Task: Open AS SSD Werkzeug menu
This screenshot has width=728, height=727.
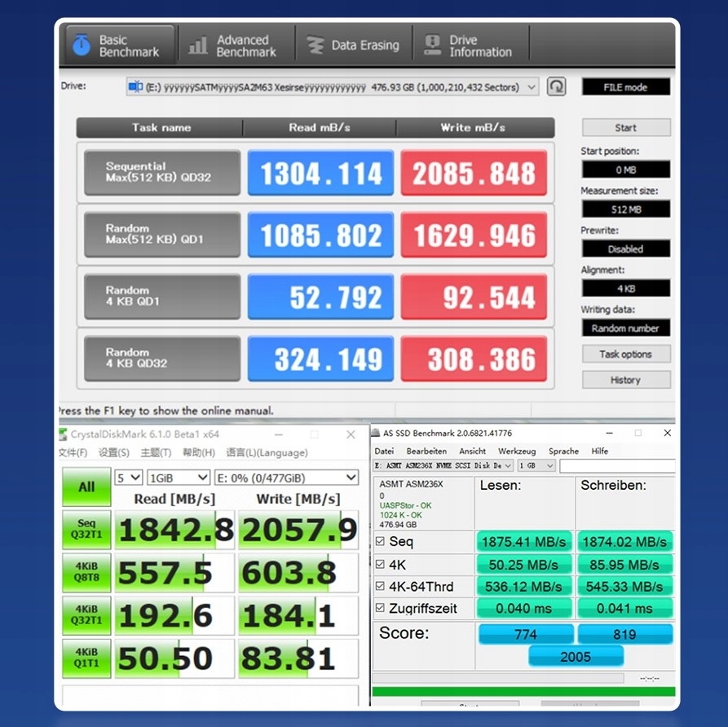Action: (517, 451)
